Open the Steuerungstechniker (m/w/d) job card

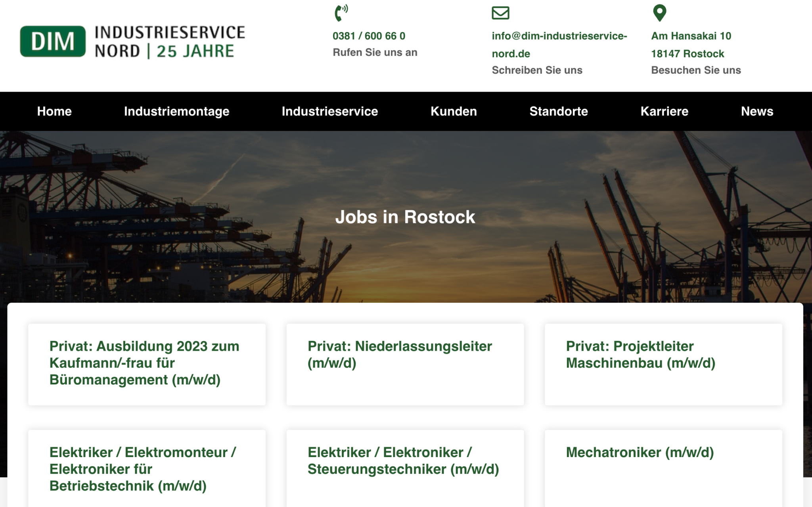pos(403,461)
